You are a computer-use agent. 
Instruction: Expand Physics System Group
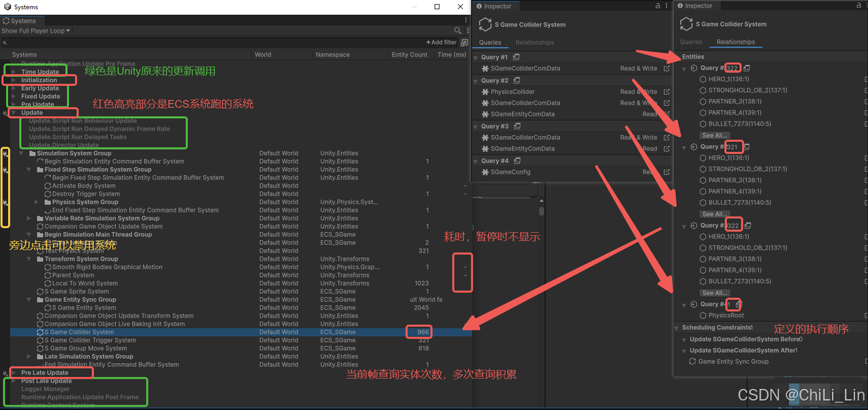click(x=37, y=202)
